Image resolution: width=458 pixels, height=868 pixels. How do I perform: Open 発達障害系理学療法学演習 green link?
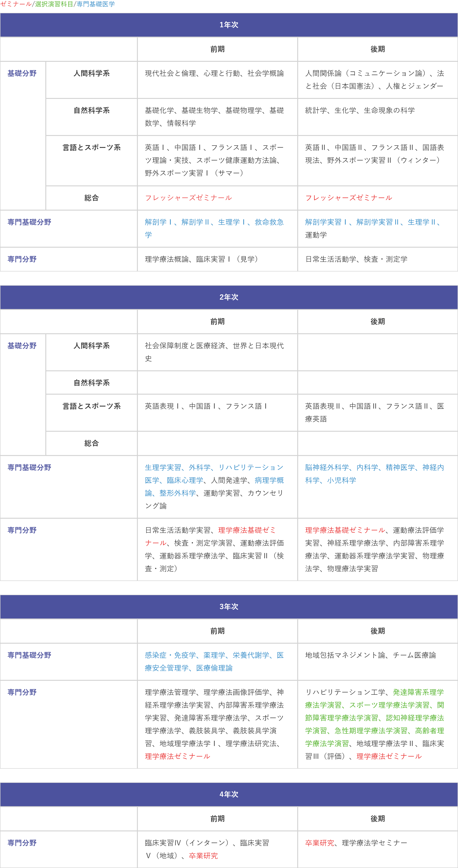(418, 692)
